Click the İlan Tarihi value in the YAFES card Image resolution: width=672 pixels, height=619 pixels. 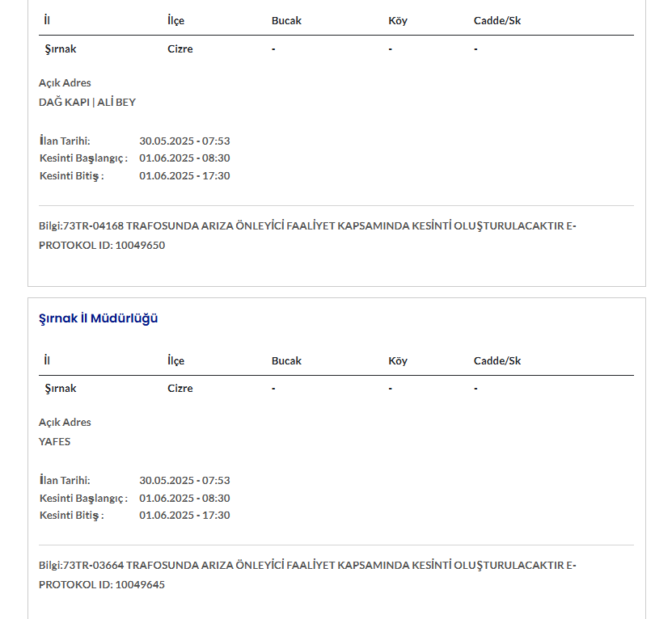click(x=184, y=481)
